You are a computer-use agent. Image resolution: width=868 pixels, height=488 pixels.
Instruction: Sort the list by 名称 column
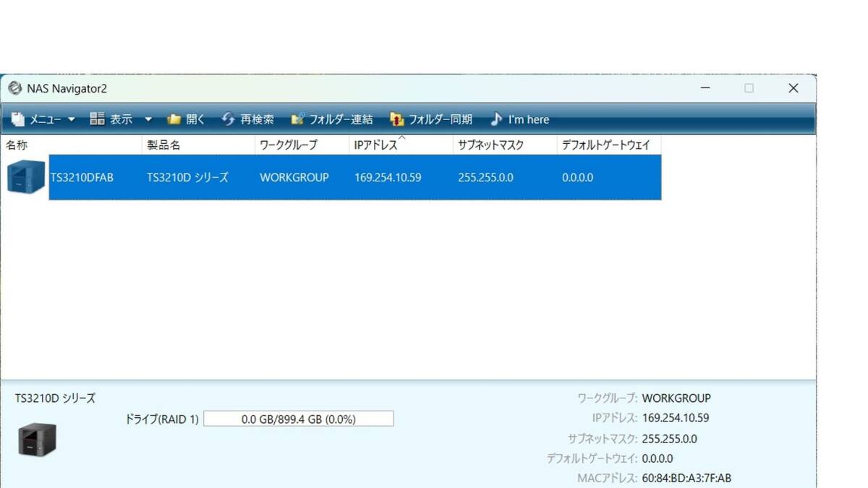[72, 145]
